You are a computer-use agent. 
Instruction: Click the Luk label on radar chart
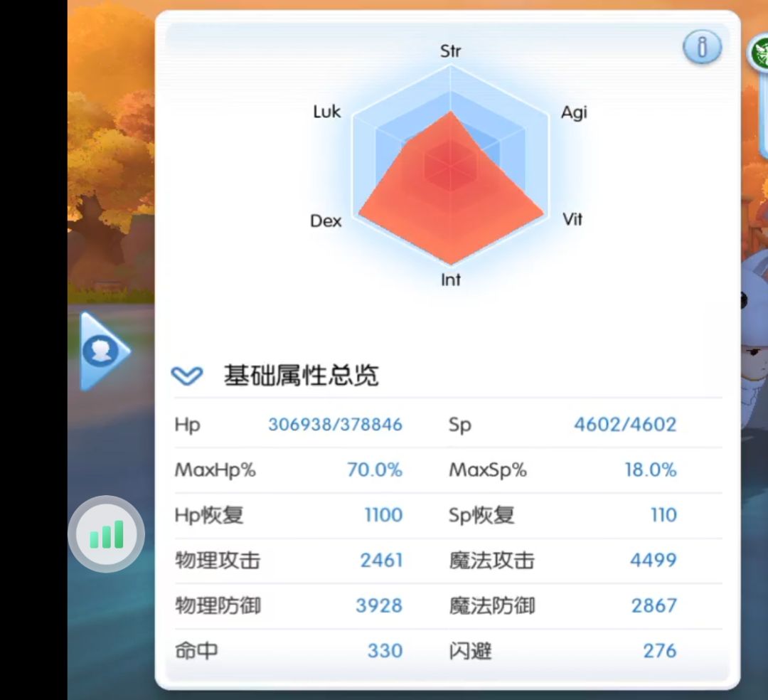pos(326,112)
